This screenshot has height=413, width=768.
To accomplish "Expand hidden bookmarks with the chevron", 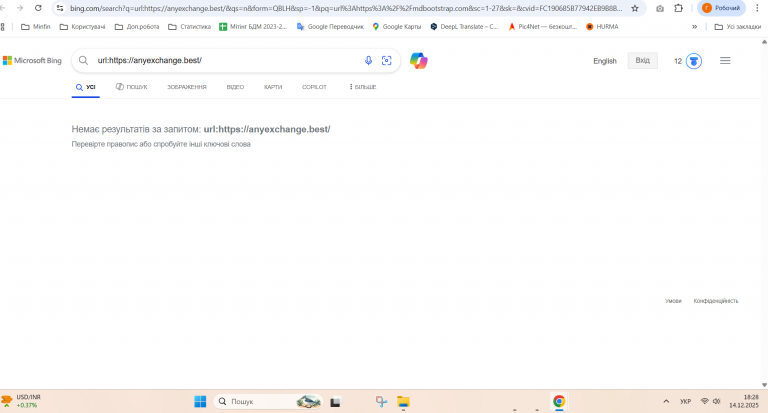I will point(695,27).
